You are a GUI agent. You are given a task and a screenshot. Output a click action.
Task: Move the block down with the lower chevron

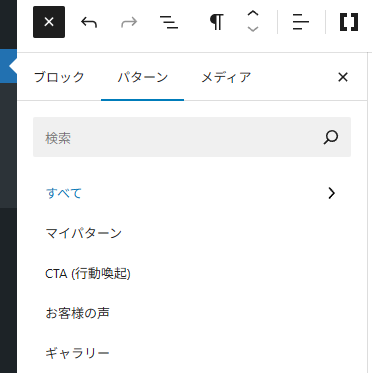pyautogui.click(x=253, y=29)
